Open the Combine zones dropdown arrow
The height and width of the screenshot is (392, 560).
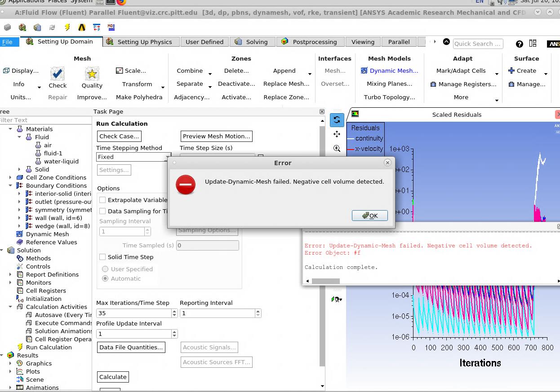(x=210, y=73)
